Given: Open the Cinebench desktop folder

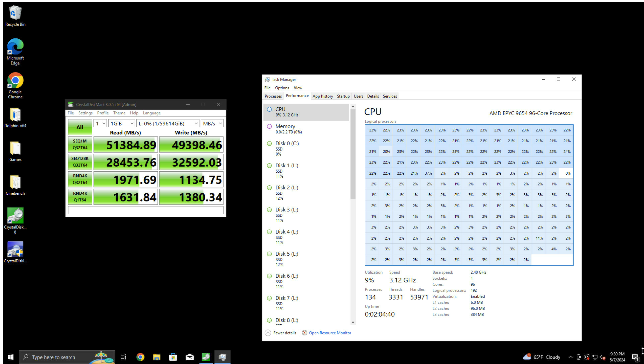Looking at the screenshot, I should click(x=15, y=185).
